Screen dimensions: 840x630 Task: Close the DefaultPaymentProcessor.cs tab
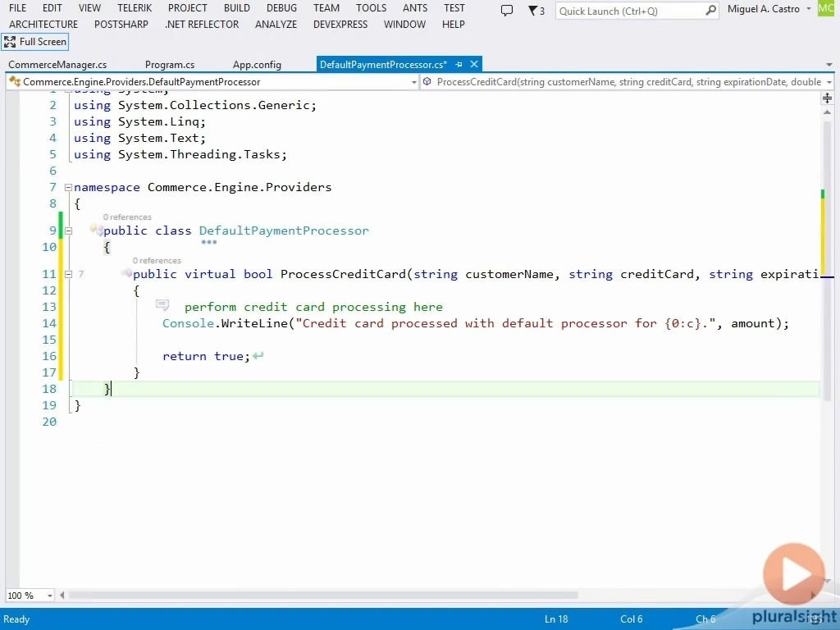(x=474, y=64)
